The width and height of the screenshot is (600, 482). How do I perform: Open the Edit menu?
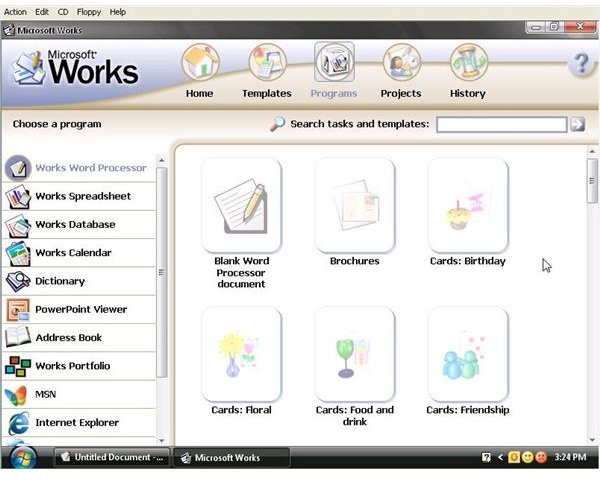42,12
